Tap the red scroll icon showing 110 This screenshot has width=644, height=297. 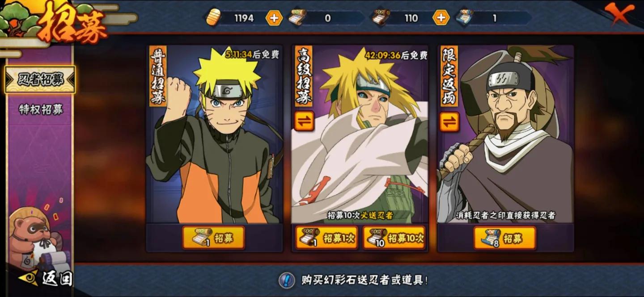pos(381,17)
